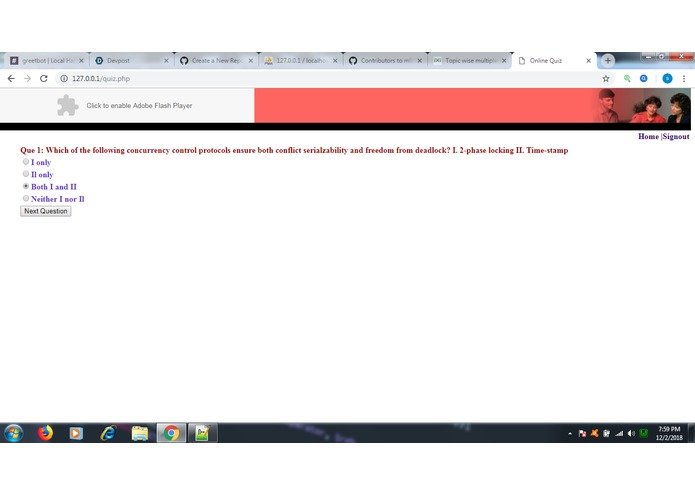The width and height of the screenshot is (695, 494).
Task: Open the Home link
Action: pyautogui.click(x=648, y=136)
